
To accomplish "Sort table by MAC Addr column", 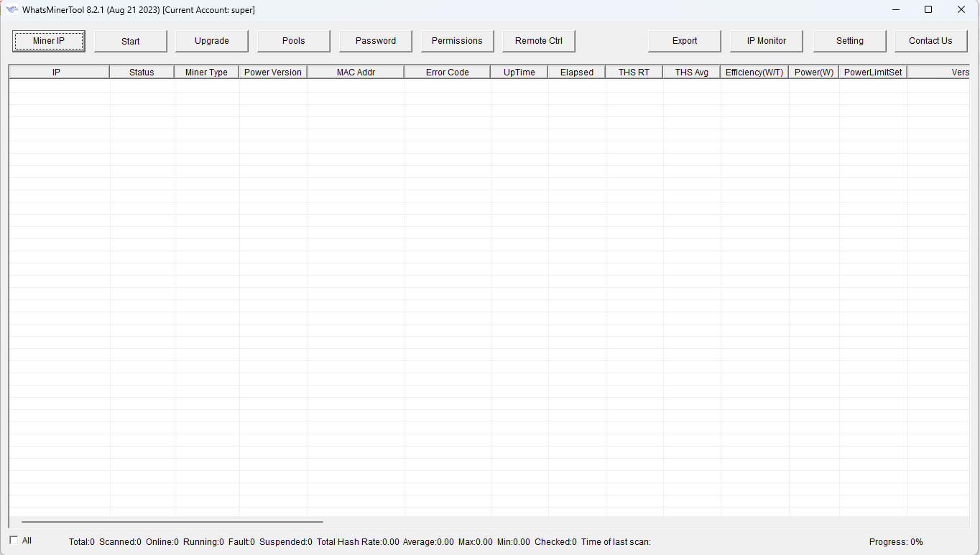I will tap(356, 73).
